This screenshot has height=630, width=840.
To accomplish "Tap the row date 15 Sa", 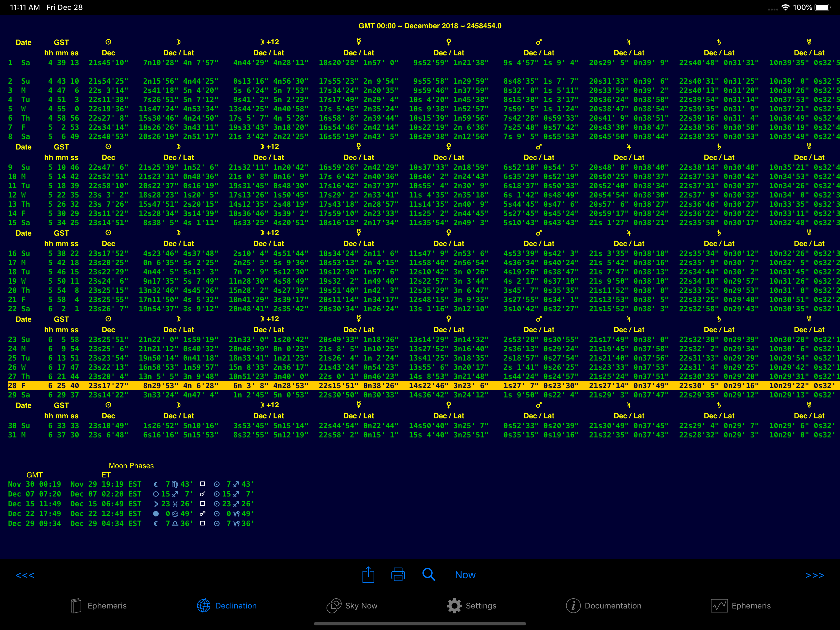I will 19,223.
